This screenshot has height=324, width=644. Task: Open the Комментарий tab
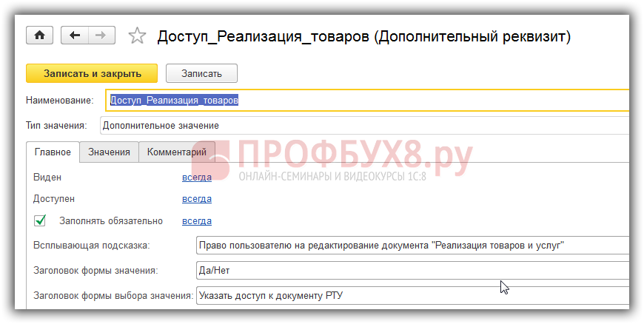176,152
